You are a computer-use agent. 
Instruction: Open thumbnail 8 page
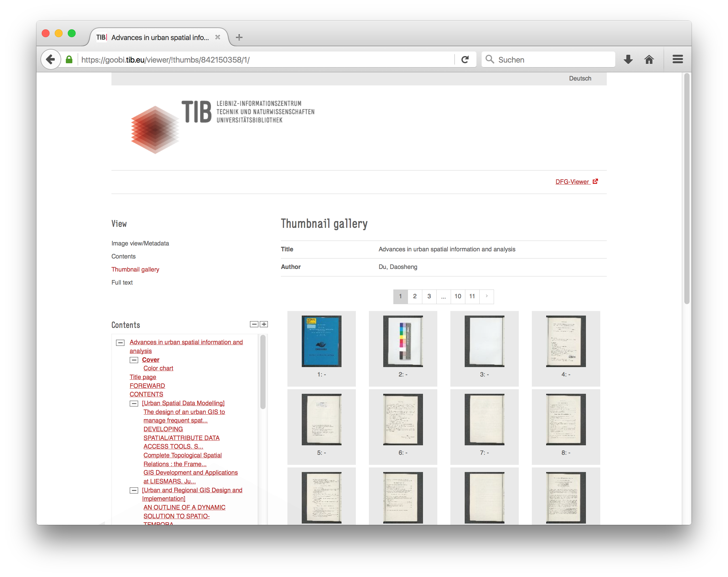(566, 420)
